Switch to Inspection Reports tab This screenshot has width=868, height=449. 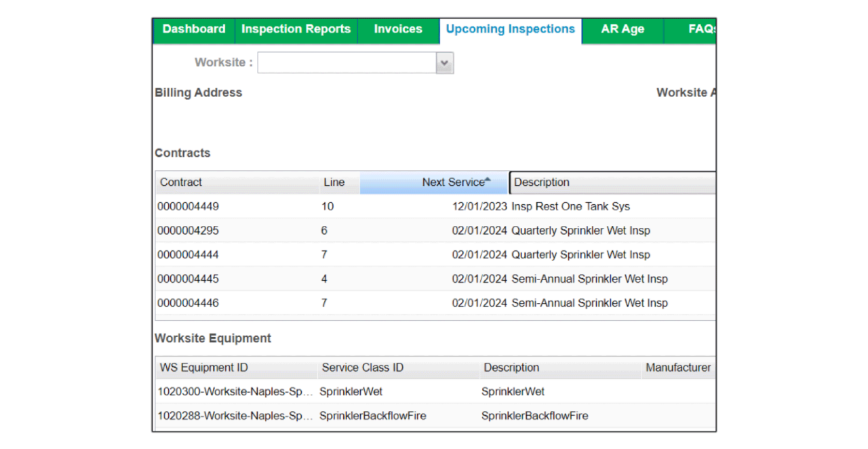pyautogui.click(x=296, y=29)
